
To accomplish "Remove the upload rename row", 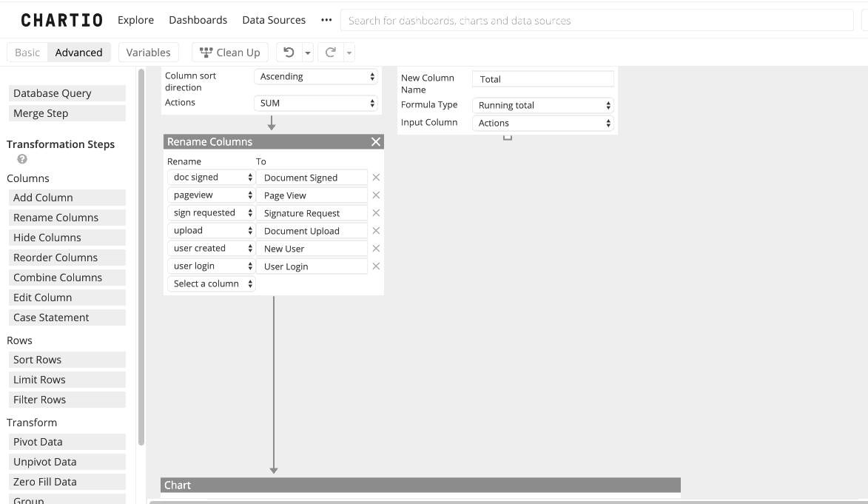I will tap(376, 230).
